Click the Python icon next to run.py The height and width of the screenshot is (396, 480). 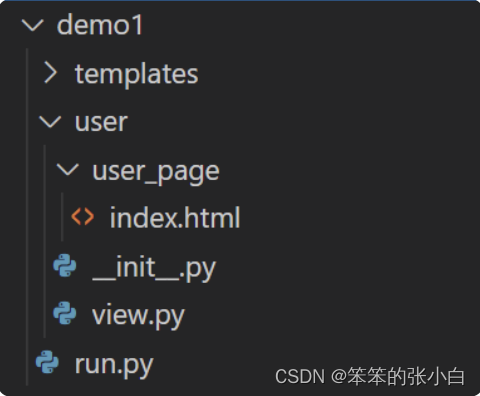47,362
